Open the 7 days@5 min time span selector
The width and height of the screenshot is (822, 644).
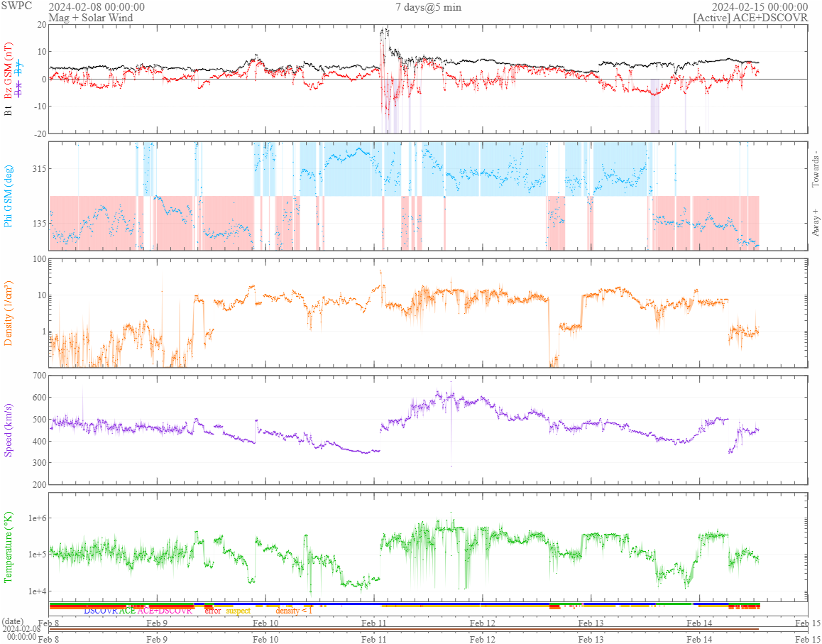click(x=427, y=7)
